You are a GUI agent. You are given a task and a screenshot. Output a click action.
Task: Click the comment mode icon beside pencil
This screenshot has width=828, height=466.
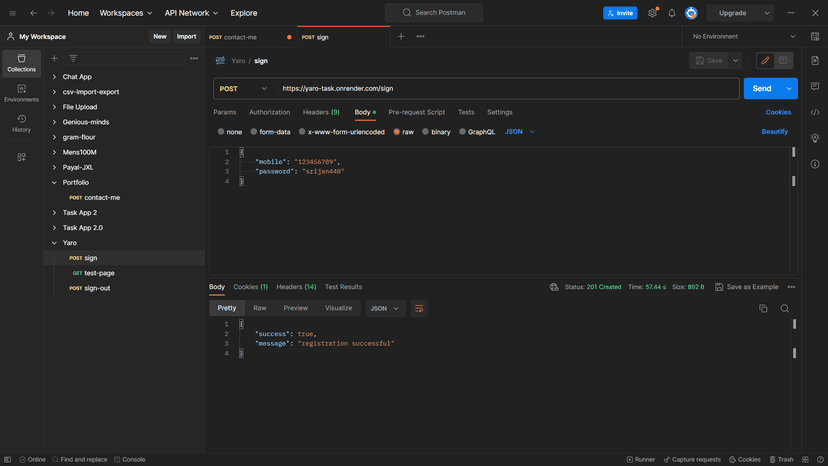783,60
